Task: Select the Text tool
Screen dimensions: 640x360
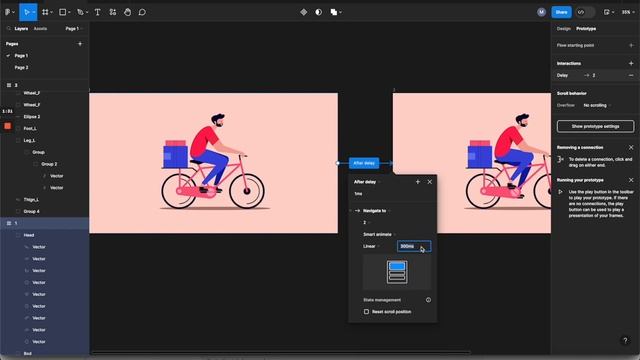Action: click(98, 12)
